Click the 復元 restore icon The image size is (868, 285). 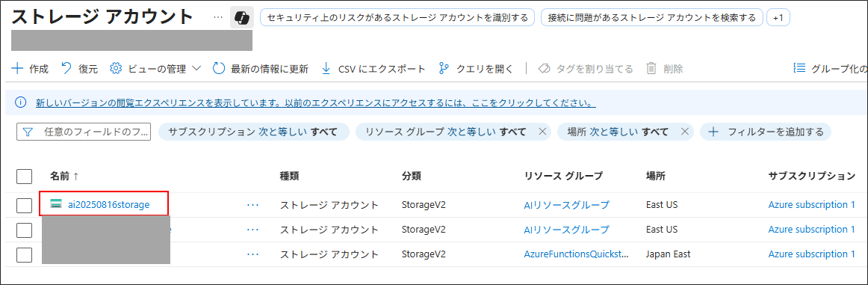click(x=66, y=69)
